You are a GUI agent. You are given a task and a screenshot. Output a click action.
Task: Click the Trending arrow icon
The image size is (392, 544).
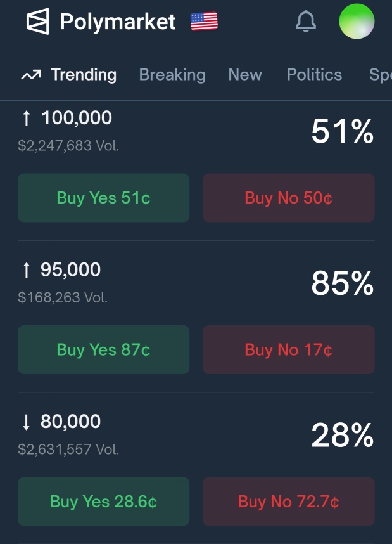(31, 75)
